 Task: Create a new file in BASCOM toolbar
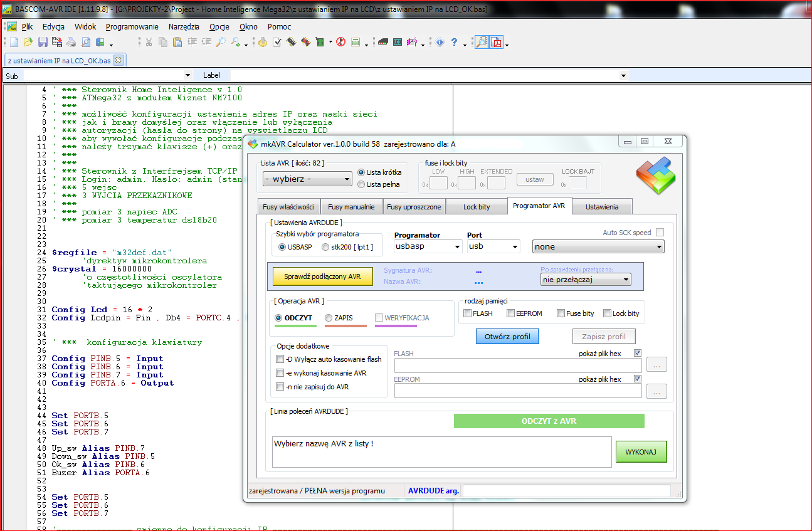pos(14,43)
